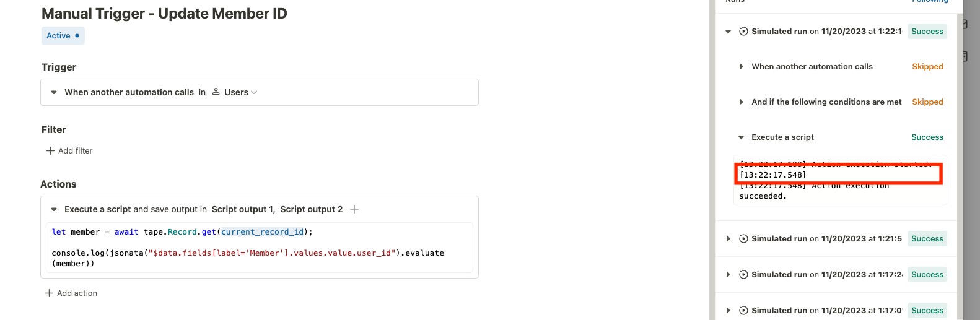
Task: Click the simulated run icon for 1:17:0 run
Action: coord(743,310)
